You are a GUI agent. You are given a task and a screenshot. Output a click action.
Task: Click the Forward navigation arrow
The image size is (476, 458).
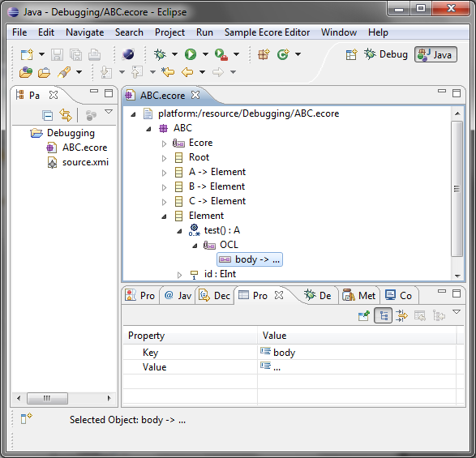(x=218, y=72)
